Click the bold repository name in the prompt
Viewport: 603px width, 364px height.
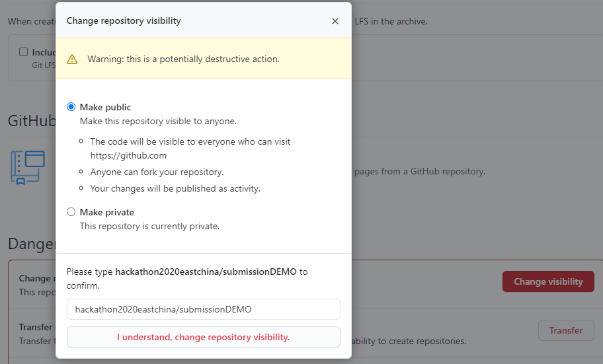point(206,272)
